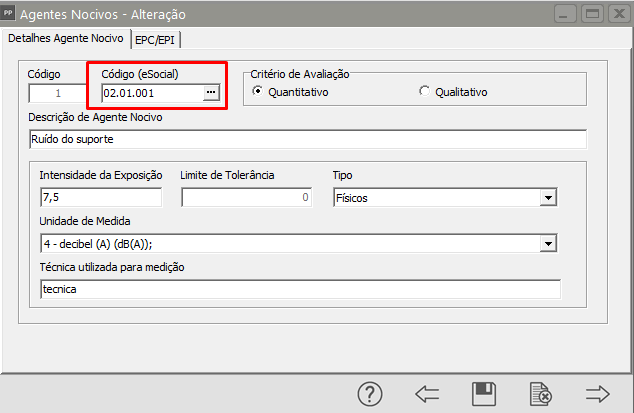634x413 pixels.
Task: Select the Detalhes Agente Nocivo tab
Action: [65, 38]
